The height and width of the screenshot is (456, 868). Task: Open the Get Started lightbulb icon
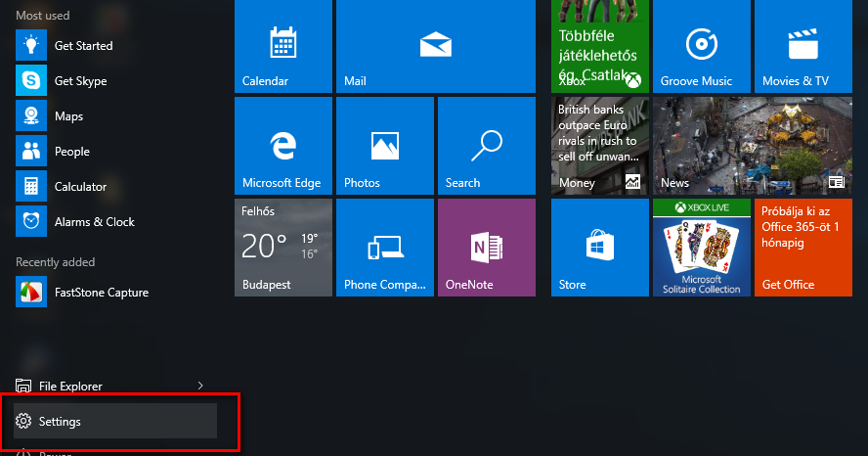[31, 45]
